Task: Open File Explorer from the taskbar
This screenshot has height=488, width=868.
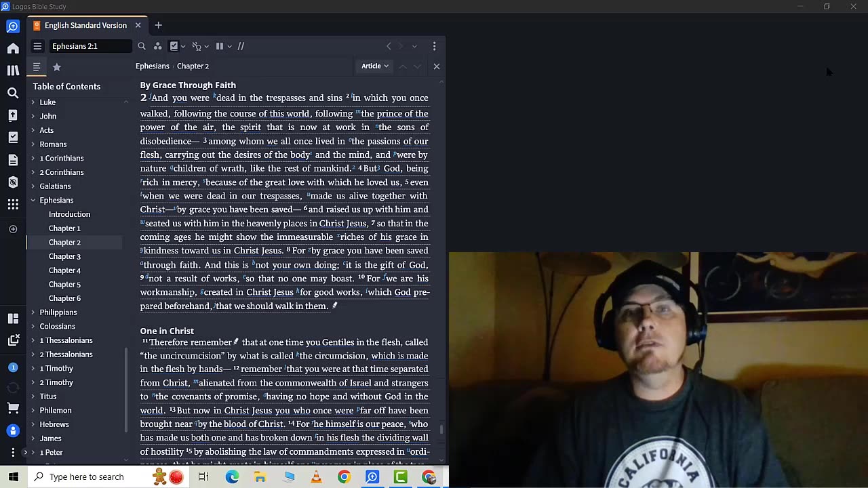Action: 260,477
